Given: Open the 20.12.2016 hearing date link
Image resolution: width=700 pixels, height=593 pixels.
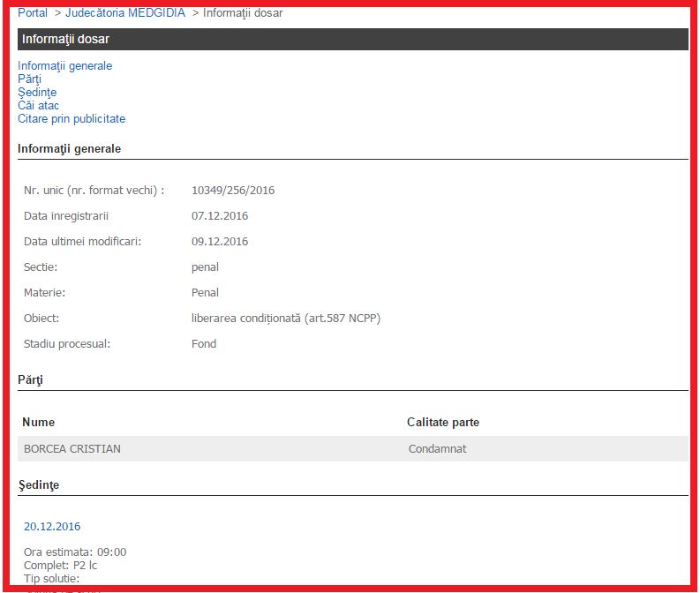Looking at the screenshot, I should pyautogui.click(x=52, y=527).
